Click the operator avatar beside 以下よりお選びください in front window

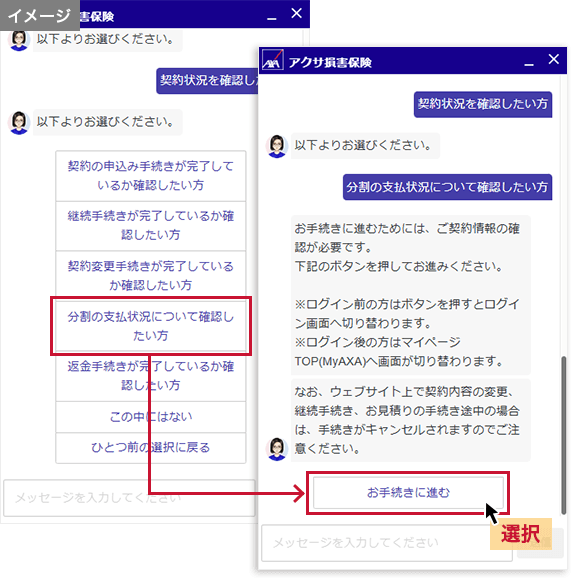(277, 146)
